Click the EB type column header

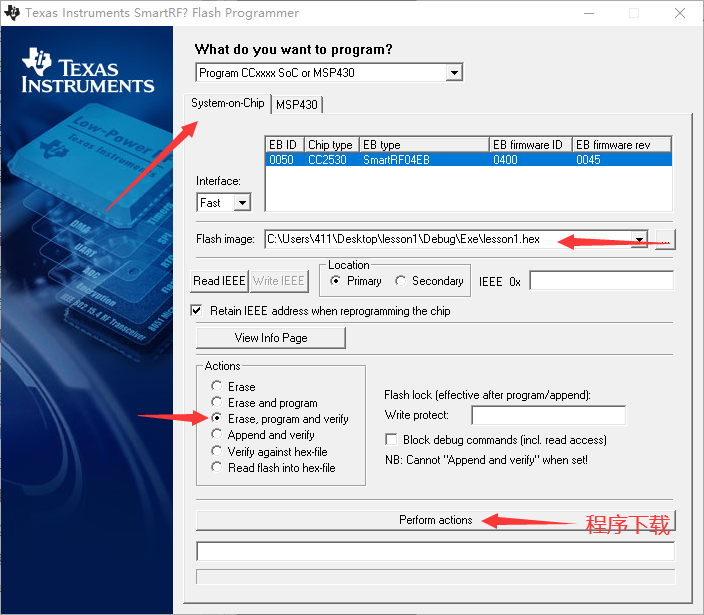pyautogui.click(x=424, y=145)
